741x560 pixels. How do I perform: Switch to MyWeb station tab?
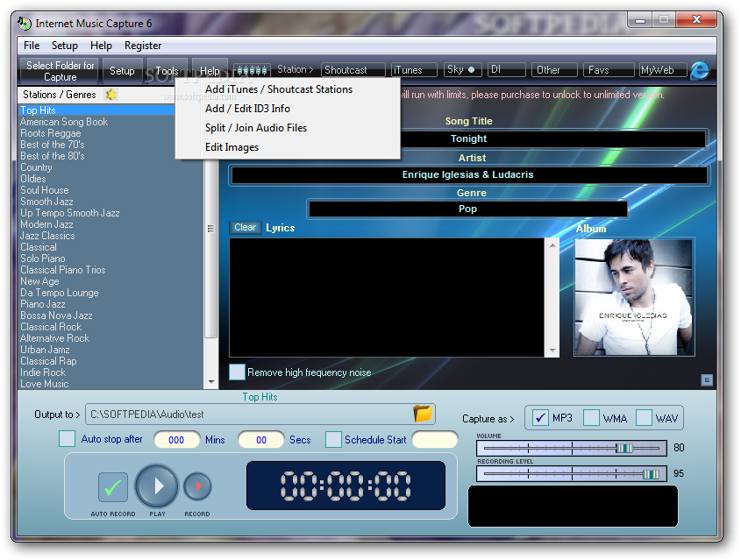click(x=663, y=70)
